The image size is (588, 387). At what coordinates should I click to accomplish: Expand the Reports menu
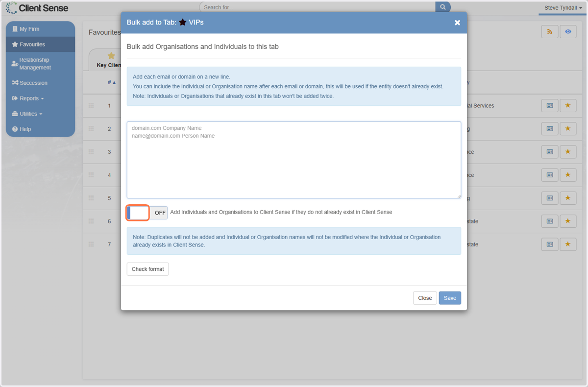pos(40,98)
